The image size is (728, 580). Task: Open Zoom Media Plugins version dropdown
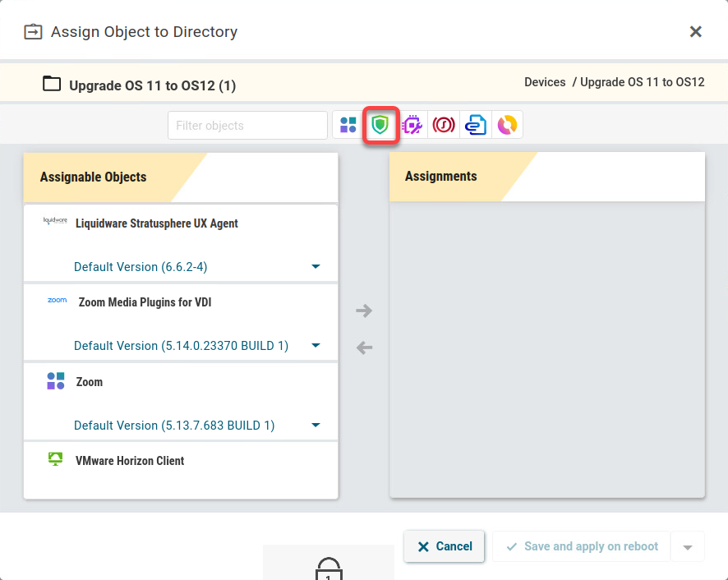(316, 346)
